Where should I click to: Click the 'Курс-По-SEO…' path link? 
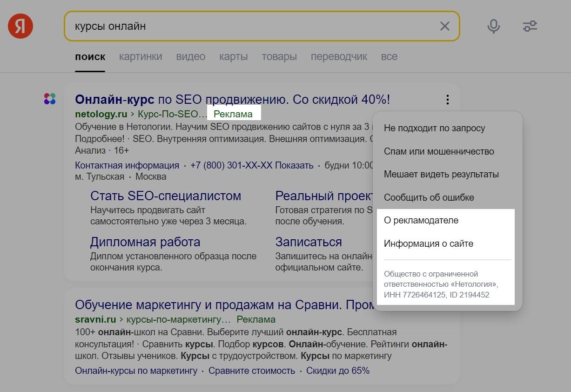tap(173, 114)
